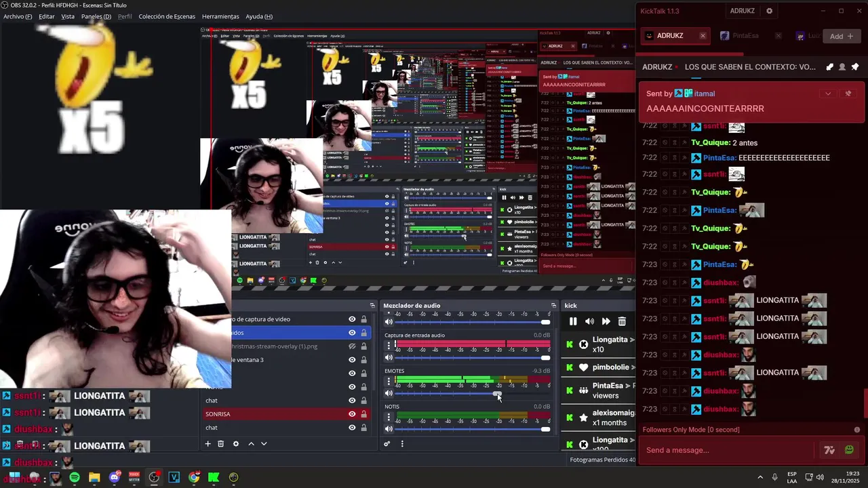The height and width of the screenshot is (488, 868).
Task: Open the Vista menu
Action: coord(68,16)
